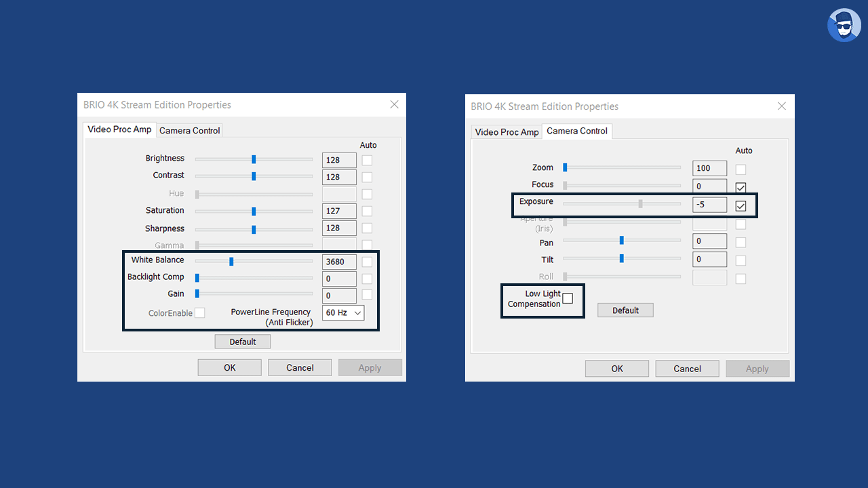Click the Exposure slider thumb
The width and height of the screenshot is (868, 488).
640,203
